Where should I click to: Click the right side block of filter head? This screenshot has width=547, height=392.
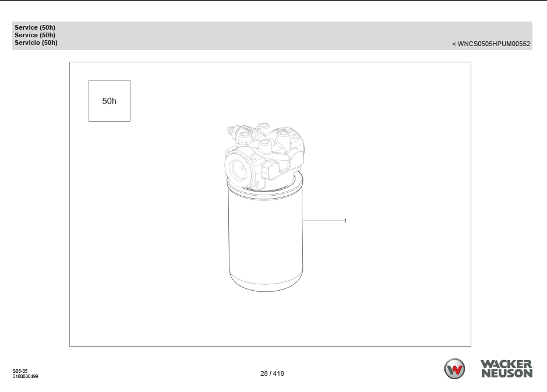click(x=294, y=154)
